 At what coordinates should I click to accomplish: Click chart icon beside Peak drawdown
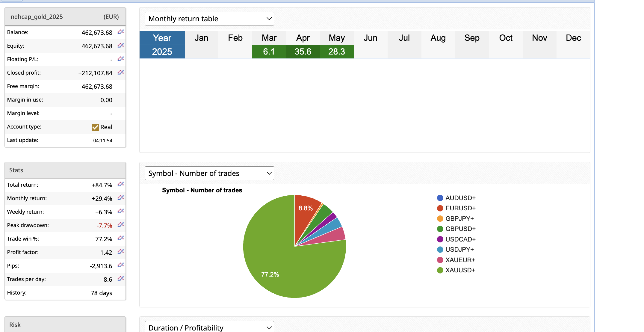coord(120,225)
